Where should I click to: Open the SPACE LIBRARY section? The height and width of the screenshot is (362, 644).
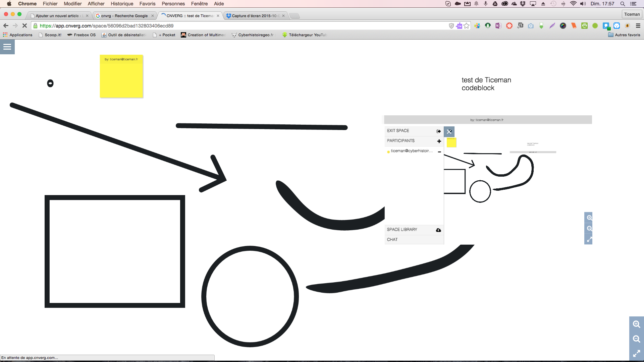pyautogui.click(x=402, y=230)
